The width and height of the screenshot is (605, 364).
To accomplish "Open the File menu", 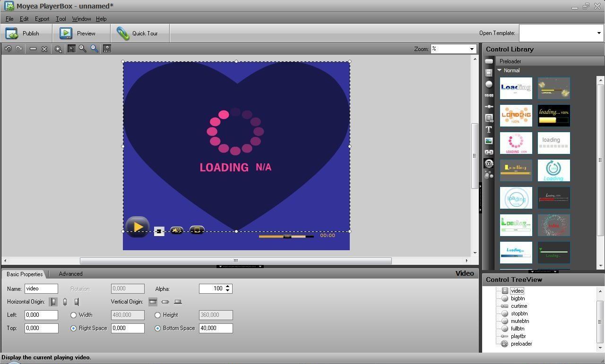I will tap(9, 19).
